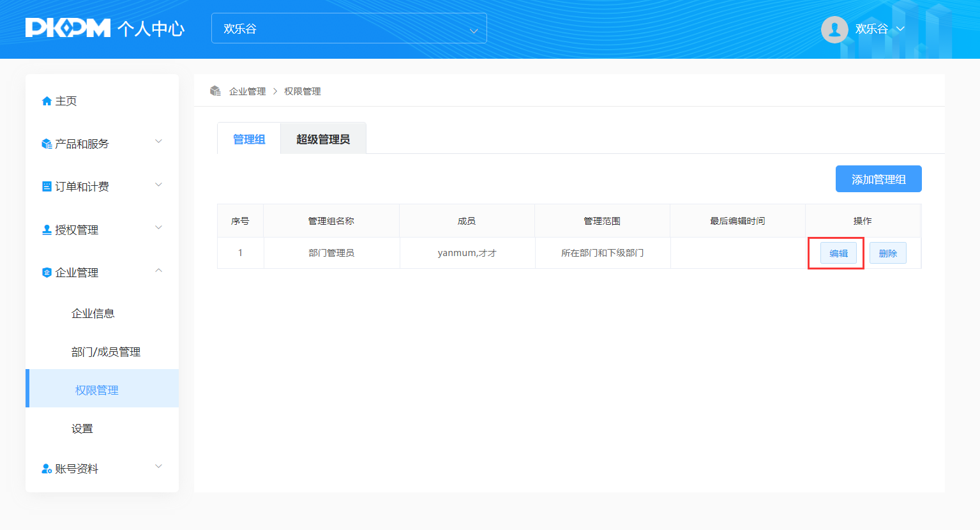Image resolution: width=980 pixels, height=530 pixels.
Task: Switch to the 超级管理员 tab
Action: coord(323,139)
